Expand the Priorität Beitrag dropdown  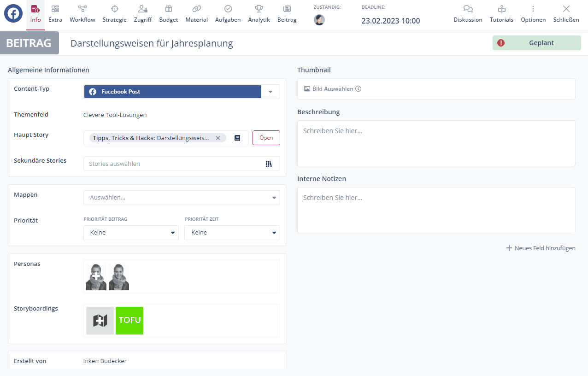click(x=131, y=233)
